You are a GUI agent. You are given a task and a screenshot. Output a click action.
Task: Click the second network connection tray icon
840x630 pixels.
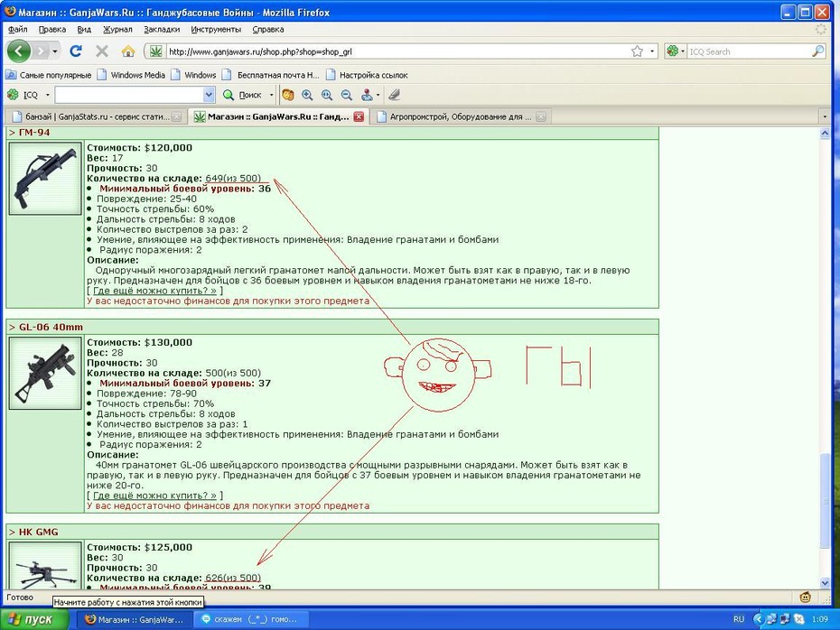pos(785,619)
